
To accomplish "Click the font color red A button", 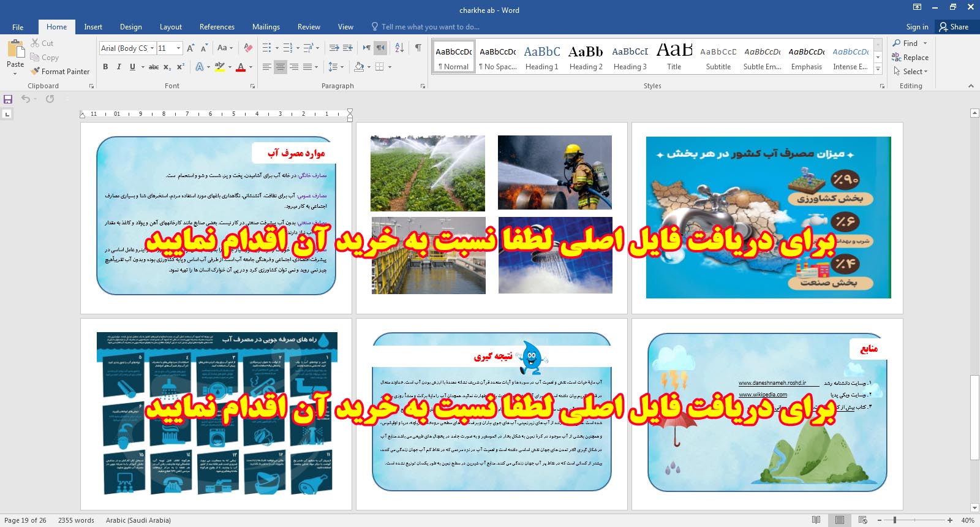I will coord(241,67).
